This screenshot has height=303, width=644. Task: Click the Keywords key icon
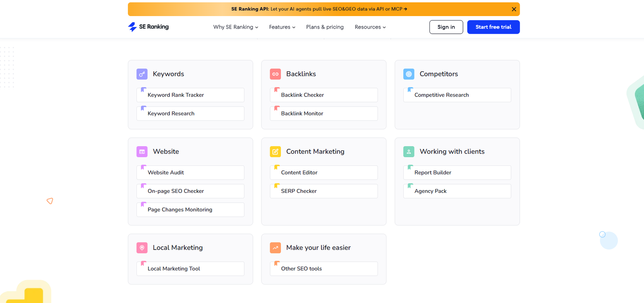click(x=142, y=74)
